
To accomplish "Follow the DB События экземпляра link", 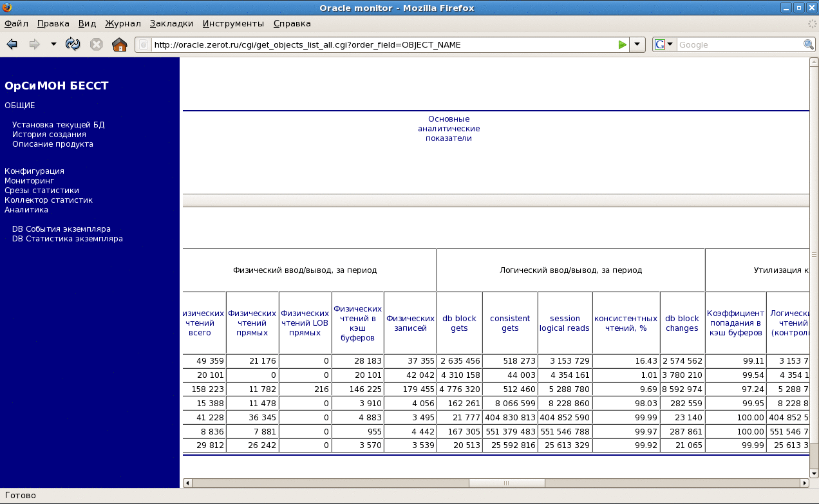I will tap(61, 229).
